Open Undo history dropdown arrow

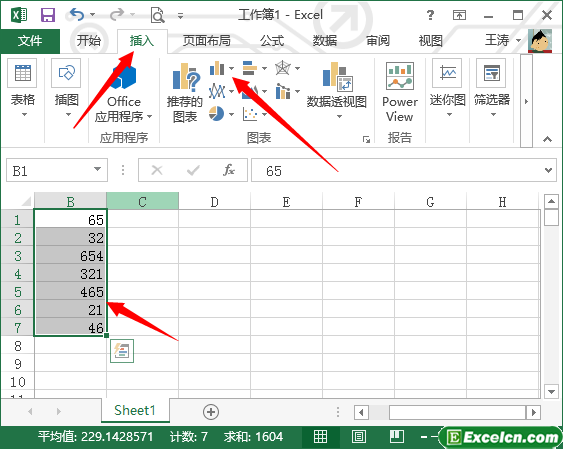93,15
